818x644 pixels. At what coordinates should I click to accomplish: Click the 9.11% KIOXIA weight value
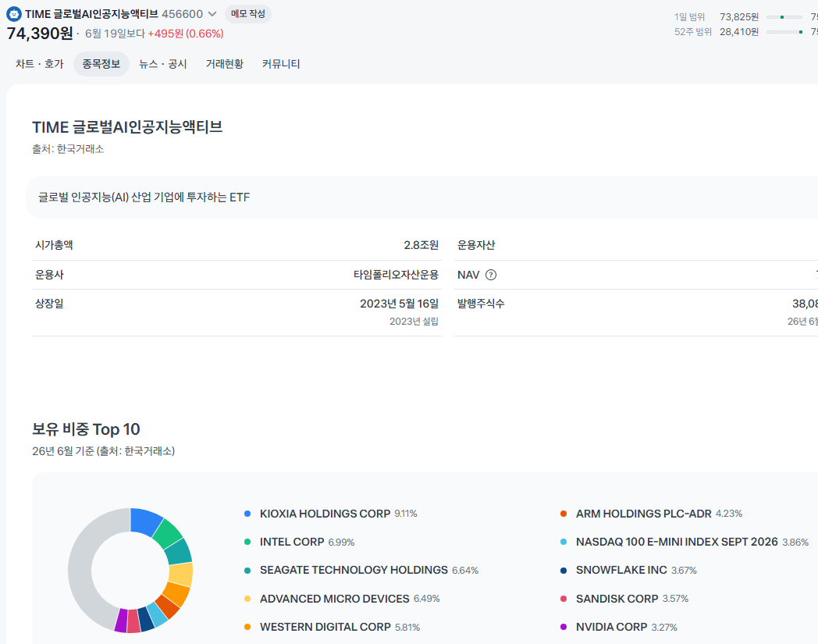tap(406, 514)
